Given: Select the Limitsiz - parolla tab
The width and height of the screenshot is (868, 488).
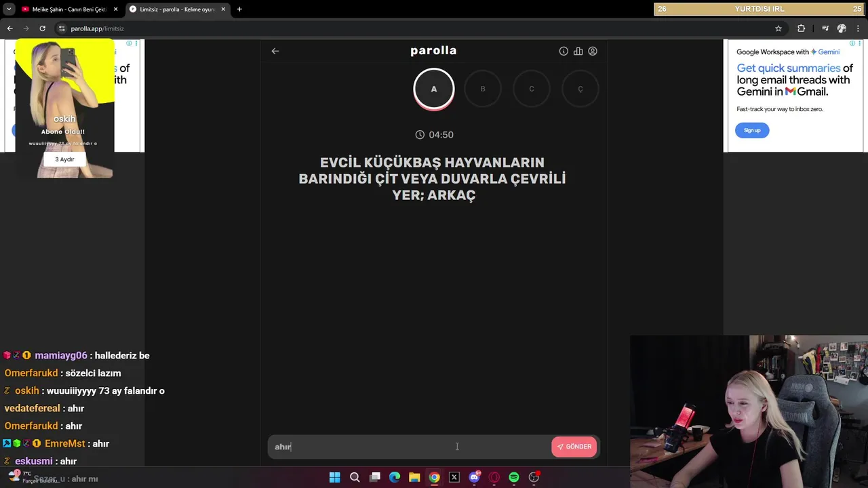Looking at the screenshot, I should click(x=176, y=9).
